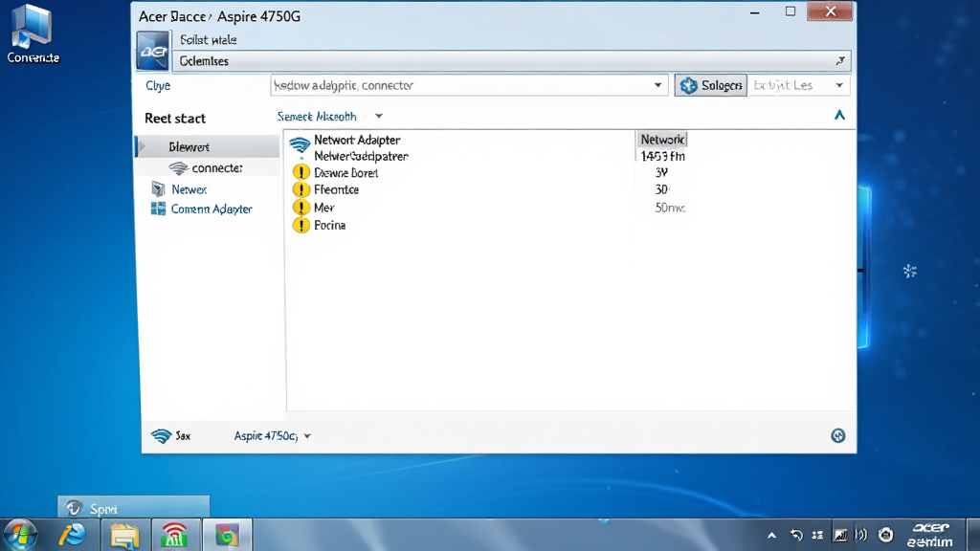Select the Mer row text
980x551 pixels.
[x=323, y=208]
